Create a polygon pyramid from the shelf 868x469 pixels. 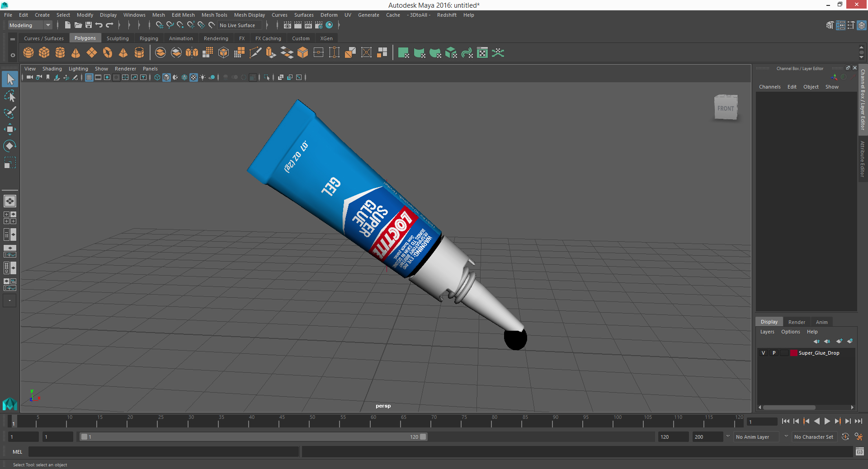[x=123, y=53]
